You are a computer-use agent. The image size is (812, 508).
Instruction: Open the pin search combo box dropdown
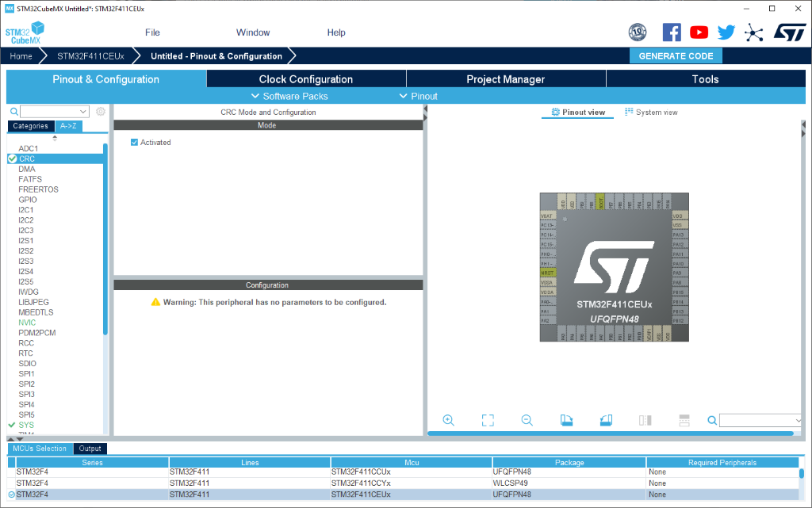(x=798, y=421)
